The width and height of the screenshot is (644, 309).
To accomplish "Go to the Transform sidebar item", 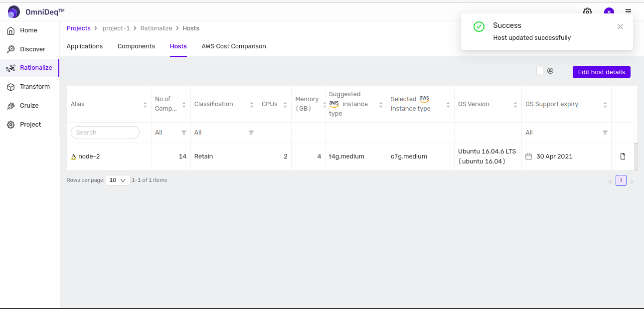I will coord(34,87).
